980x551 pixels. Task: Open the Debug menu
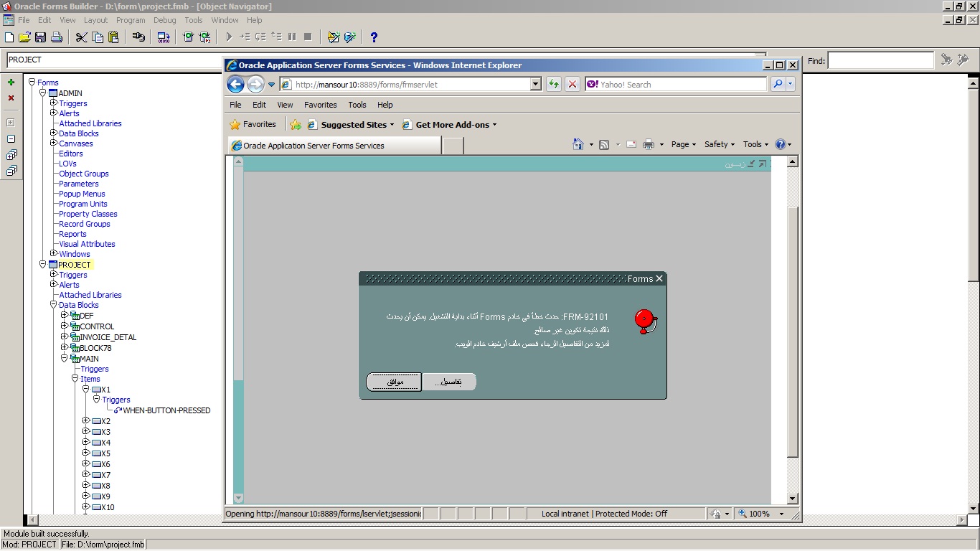tap(164, 20)
